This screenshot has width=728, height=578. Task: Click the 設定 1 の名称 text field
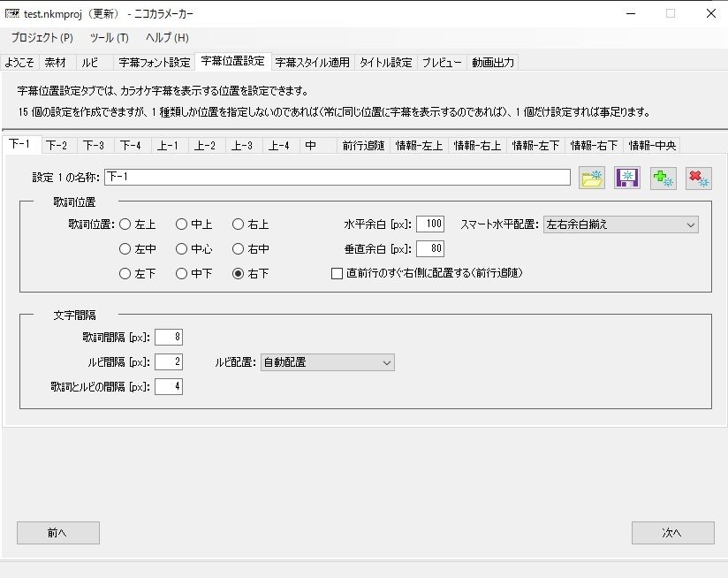pos(337,177)
